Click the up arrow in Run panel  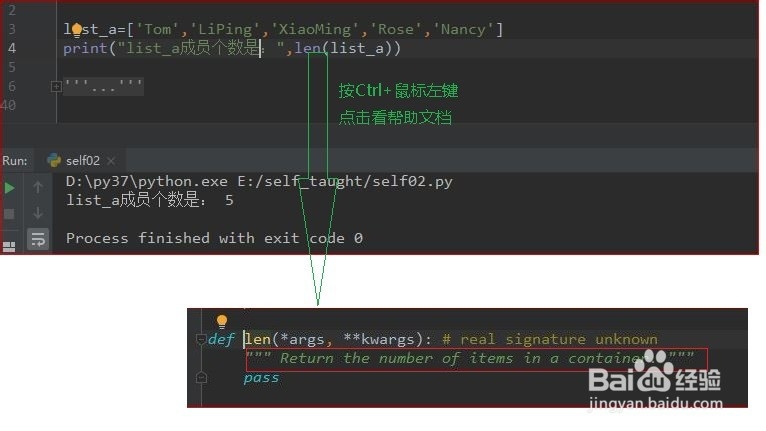click(38, 187)
